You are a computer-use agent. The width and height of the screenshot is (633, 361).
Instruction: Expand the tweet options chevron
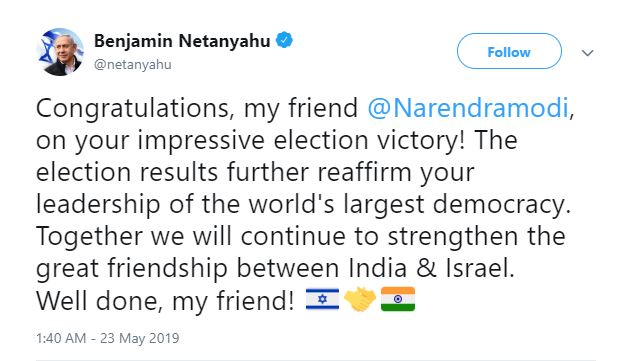click(x=587, y=53)
